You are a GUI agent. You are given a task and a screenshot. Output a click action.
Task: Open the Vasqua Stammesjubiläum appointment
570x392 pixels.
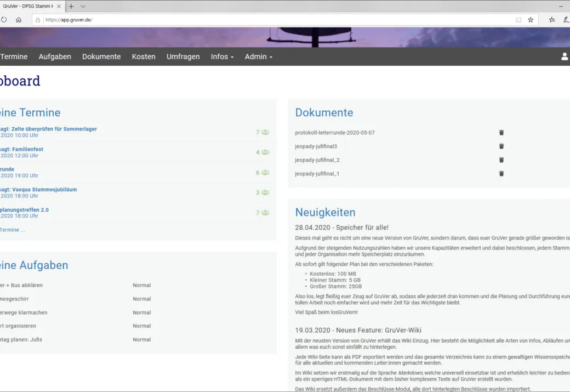[x=38, y=190]
